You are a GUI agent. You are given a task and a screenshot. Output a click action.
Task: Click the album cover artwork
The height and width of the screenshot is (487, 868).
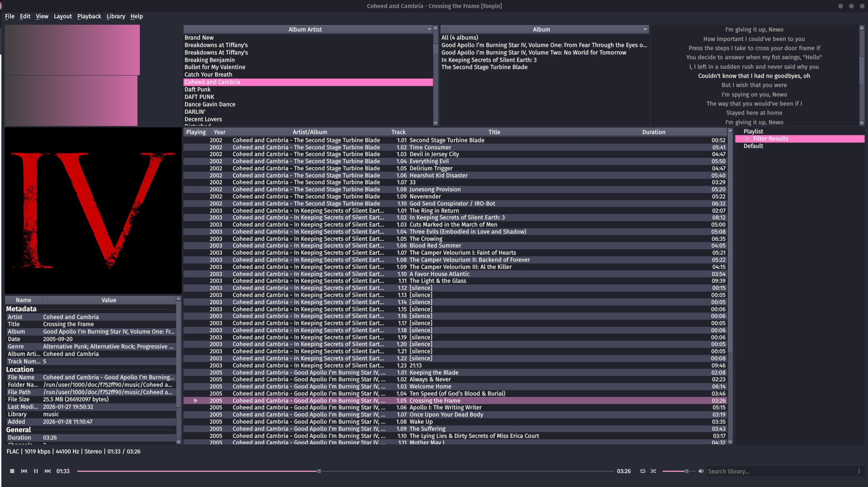[93, 210]
